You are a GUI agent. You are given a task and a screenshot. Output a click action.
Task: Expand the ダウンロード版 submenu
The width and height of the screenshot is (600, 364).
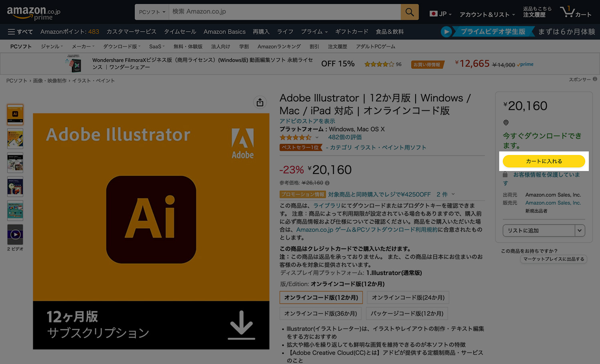122,46
